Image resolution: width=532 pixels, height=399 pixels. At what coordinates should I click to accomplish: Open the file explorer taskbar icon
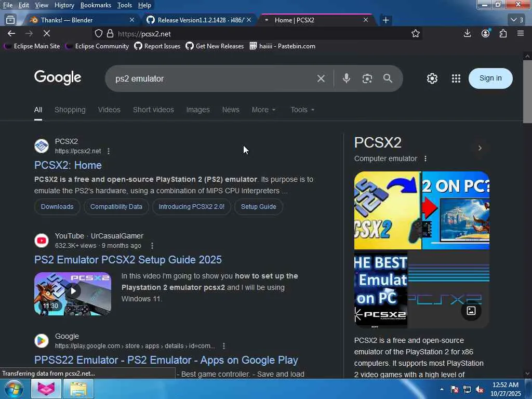coord(79,389)
